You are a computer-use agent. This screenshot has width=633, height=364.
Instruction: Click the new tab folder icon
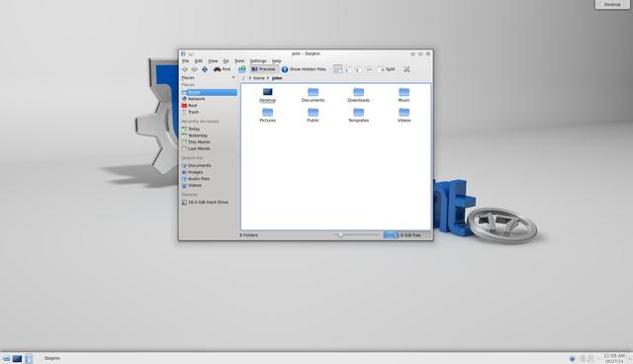pos(241,69)
